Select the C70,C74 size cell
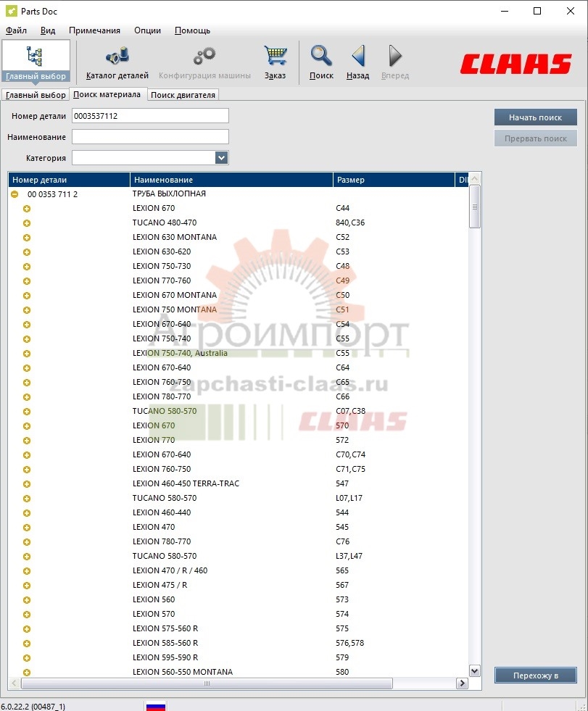This screenshot has width=588, height=711. (350, 454)
